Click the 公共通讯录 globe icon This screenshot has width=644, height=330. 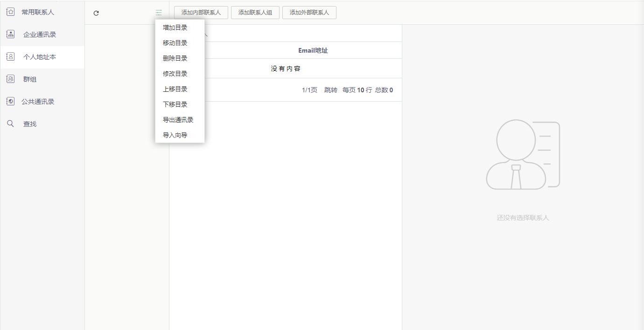click(10, 102)
